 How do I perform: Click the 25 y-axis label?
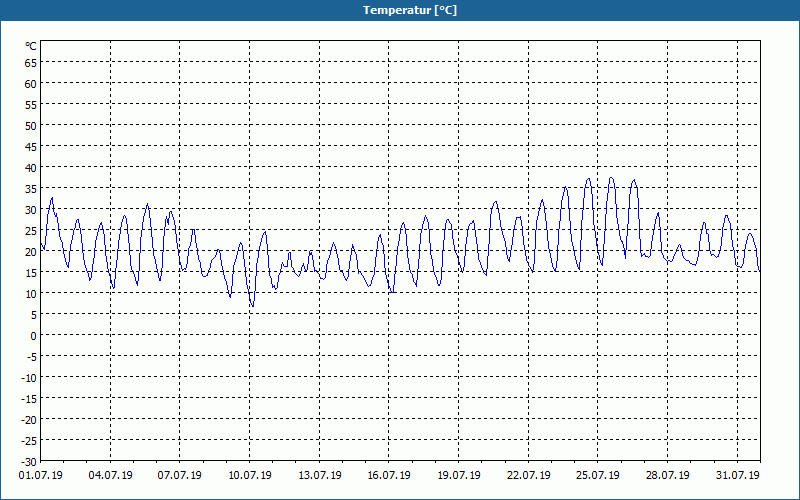(x=31, y=231)
